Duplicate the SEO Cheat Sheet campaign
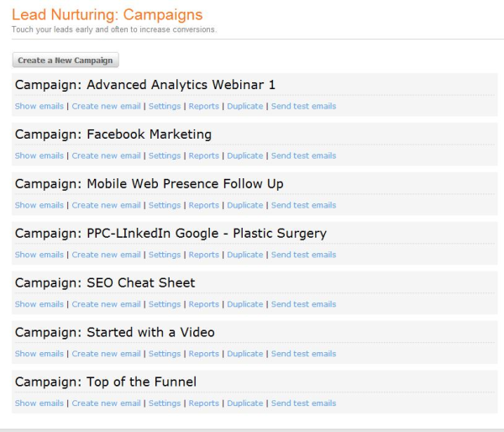This screenshot has height=432, width=504. coord(244,304)
